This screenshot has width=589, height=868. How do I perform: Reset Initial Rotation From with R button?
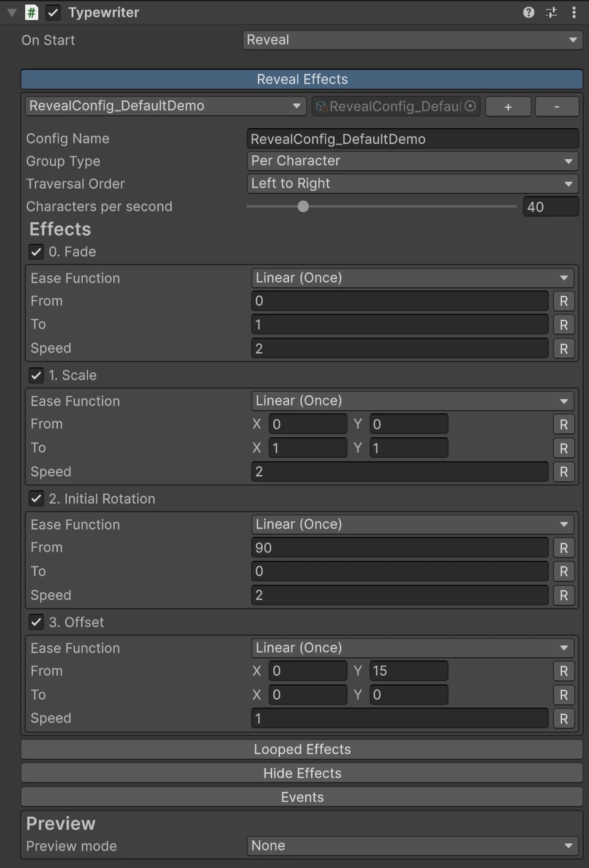[564, 548]
